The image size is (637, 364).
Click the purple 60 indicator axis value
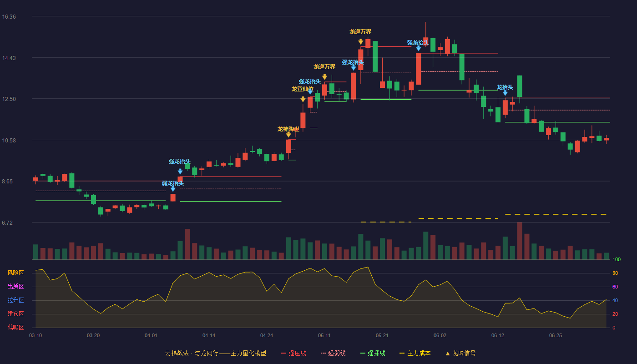point(615,287)
